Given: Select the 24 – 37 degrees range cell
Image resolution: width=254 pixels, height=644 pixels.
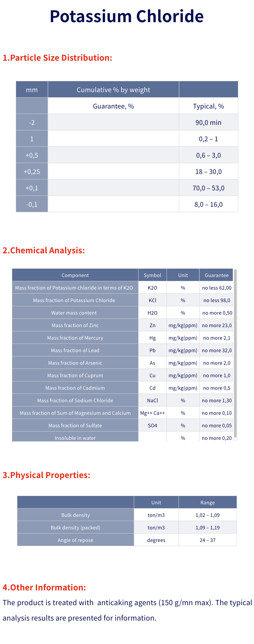Looking at the screenshot, I should (x=208, y=540).
